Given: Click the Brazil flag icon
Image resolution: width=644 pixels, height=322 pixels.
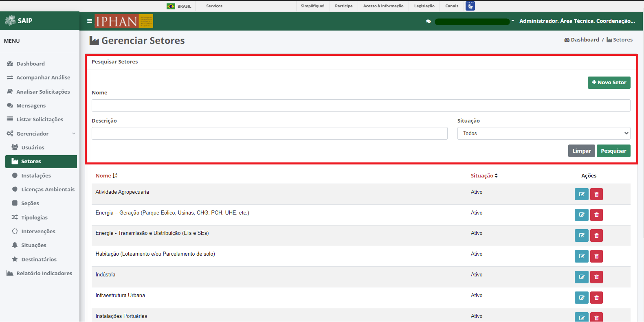Looking at the screenshot, I should pyautogui.click(x=171, y=6).
